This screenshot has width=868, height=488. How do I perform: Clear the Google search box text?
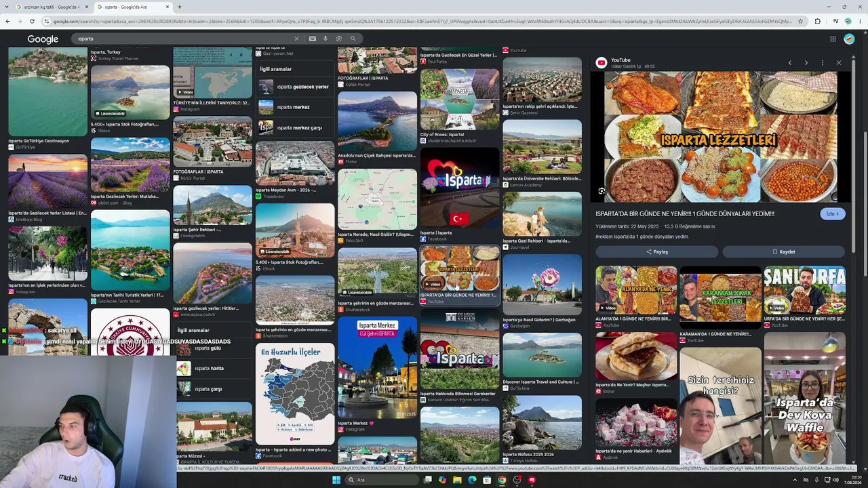(x=296, y=39)
